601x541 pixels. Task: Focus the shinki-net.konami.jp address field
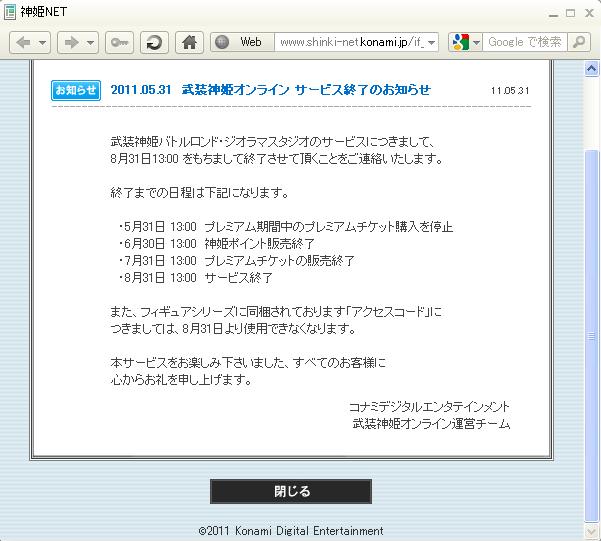click(352, 42)
